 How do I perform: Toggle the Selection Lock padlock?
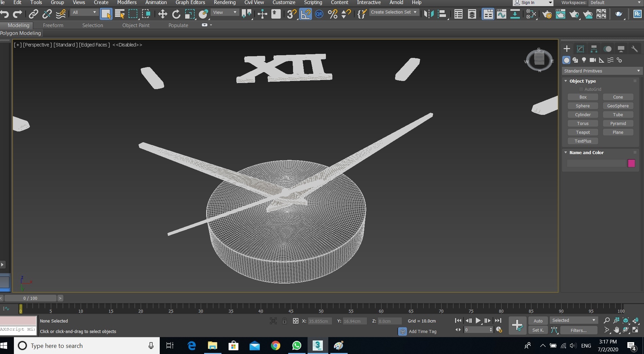[284, 321]
